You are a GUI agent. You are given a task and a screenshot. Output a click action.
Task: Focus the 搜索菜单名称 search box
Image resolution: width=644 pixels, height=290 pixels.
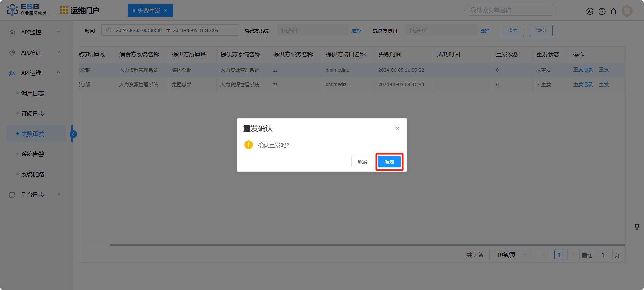click(511, 10)
